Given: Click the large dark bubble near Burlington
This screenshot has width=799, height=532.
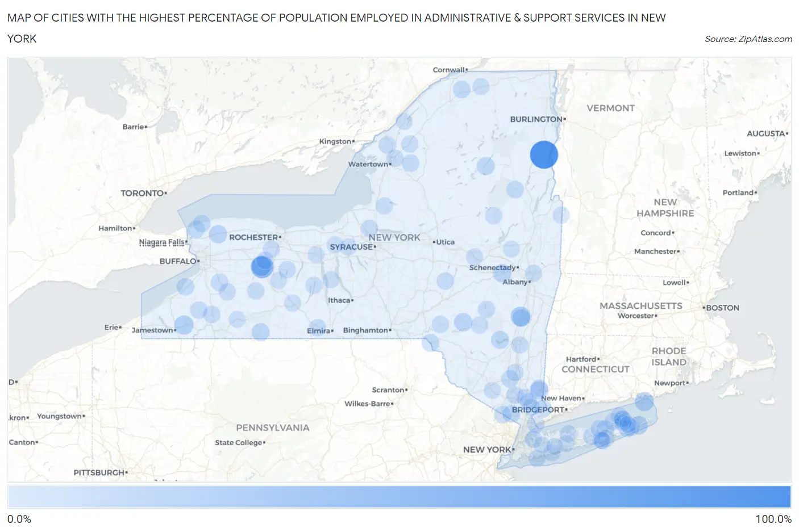Looking at the screenshot, I should click(544, 154).
